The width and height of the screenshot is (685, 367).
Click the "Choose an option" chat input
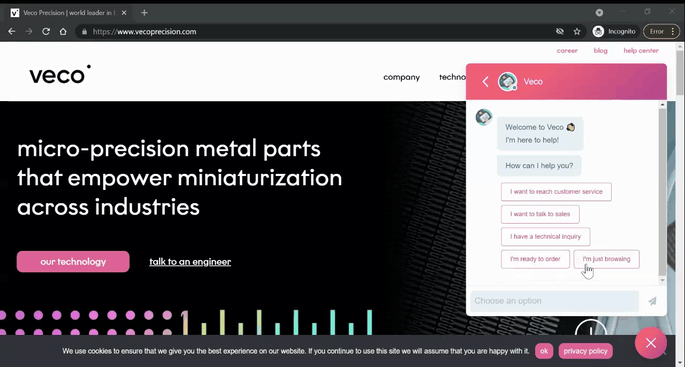coord(554,301)
